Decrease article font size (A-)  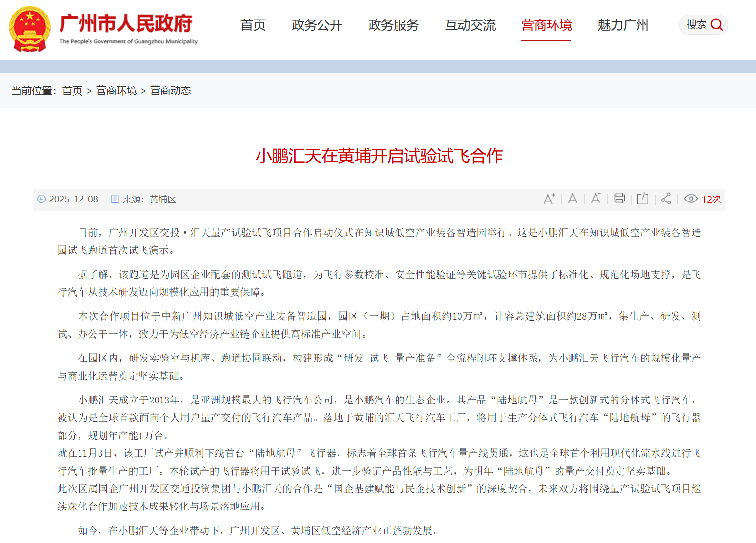point(596,199)
